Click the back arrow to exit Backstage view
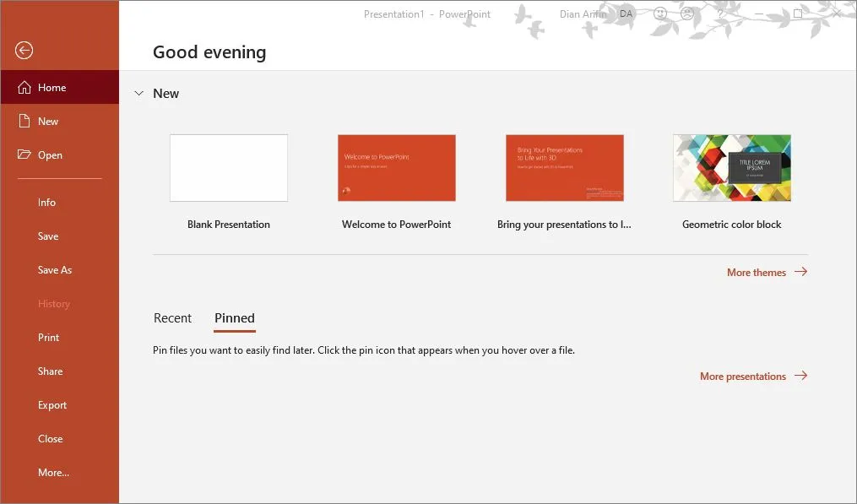The image size is (857, 504). tap(24, 51)
